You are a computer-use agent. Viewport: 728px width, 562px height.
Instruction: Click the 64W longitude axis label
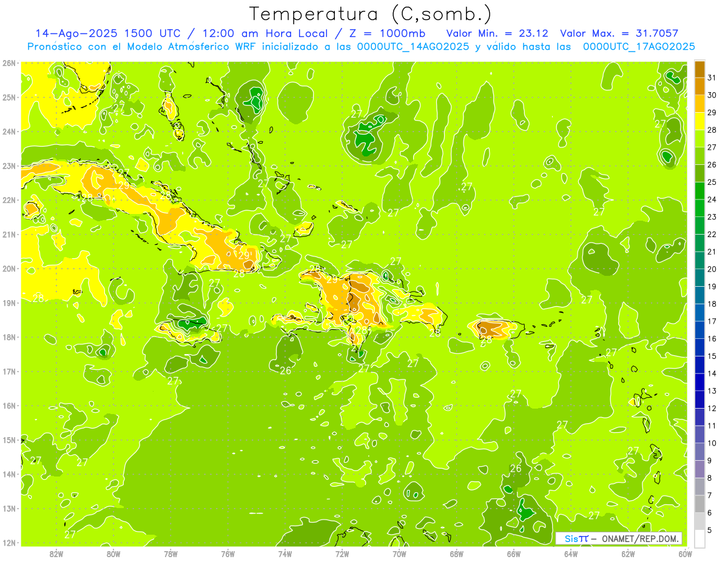tap(570, 554)
